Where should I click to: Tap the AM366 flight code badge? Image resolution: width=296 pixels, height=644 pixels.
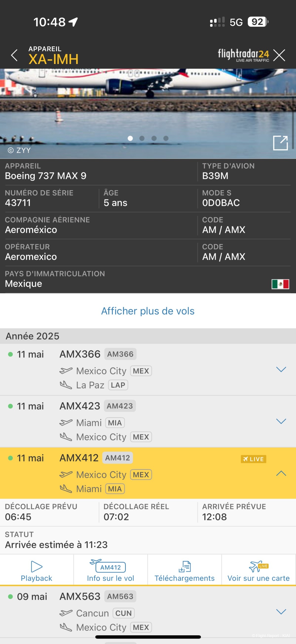pos(120,354)
